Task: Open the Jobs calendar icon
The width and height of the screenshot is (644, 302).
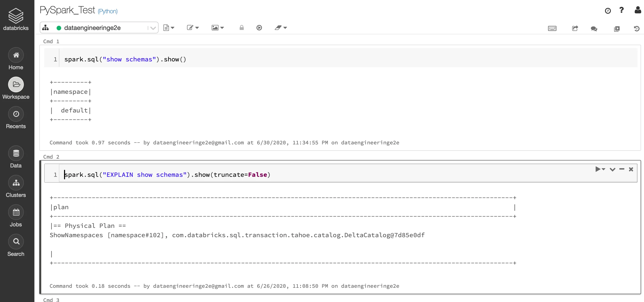Action: pyautogui.click(x=16, y=212)
